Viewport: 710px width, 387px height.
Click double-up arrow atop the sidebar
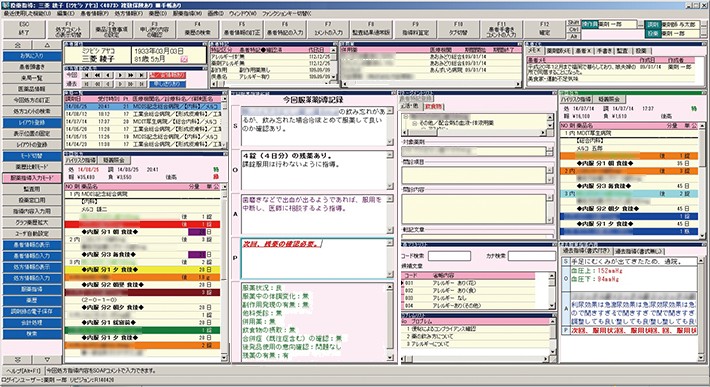click(18, 45)
